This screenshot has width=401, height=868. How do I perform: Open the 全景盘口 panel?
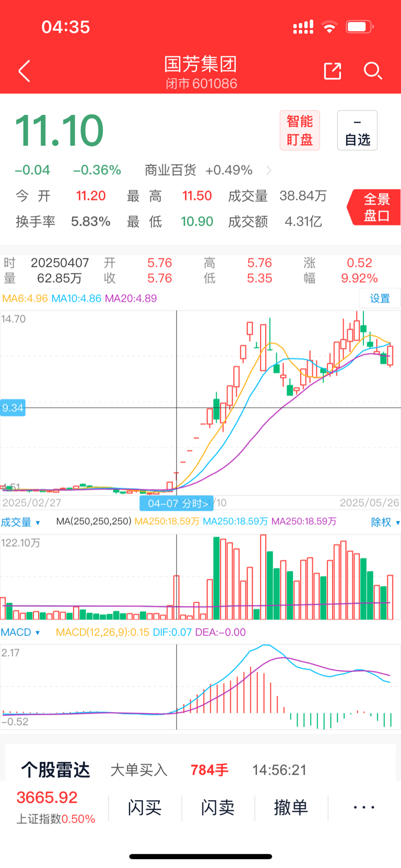click(x=375, y=207)
